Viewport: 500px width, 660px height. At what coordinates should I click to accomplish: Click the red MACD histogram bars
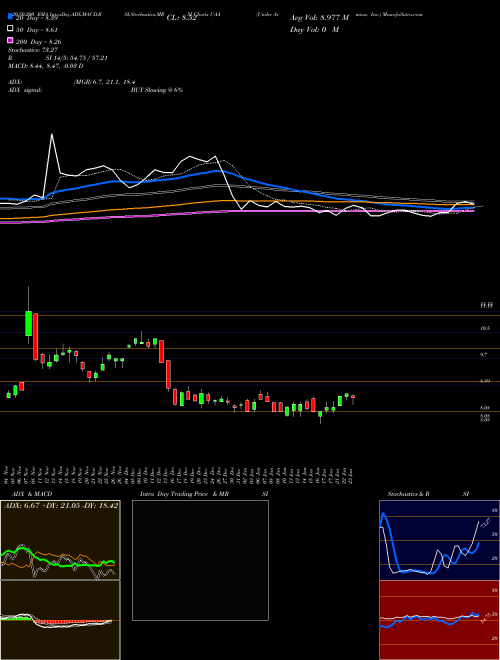click(71, 622)
